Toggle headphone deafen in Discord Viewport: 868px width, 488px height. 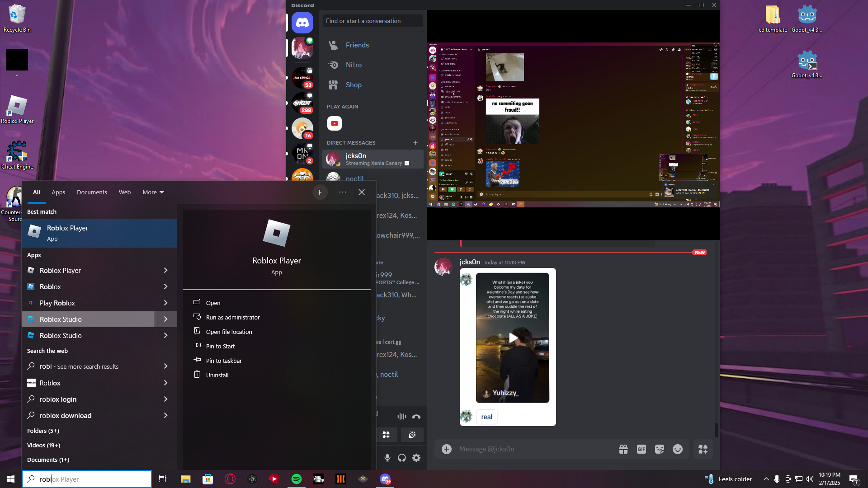(402, 458)
